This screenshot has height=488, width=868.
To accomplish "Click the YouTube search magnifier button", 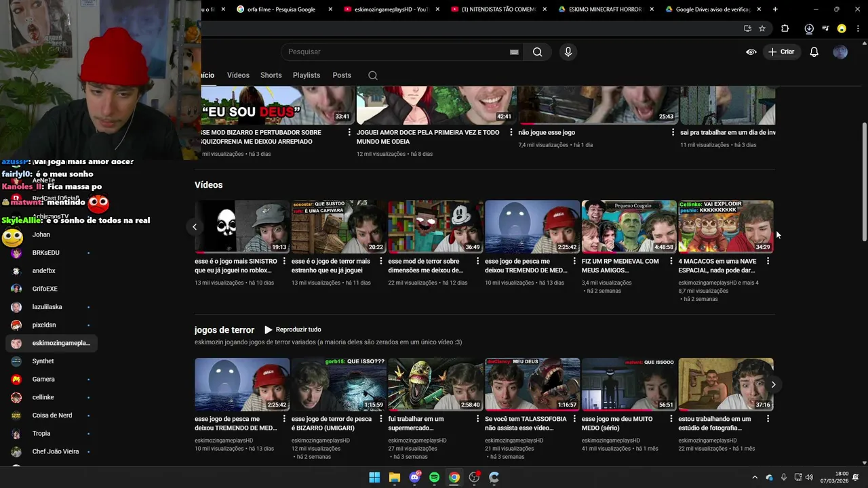I will pyautogui.click(x=537, y=52).
